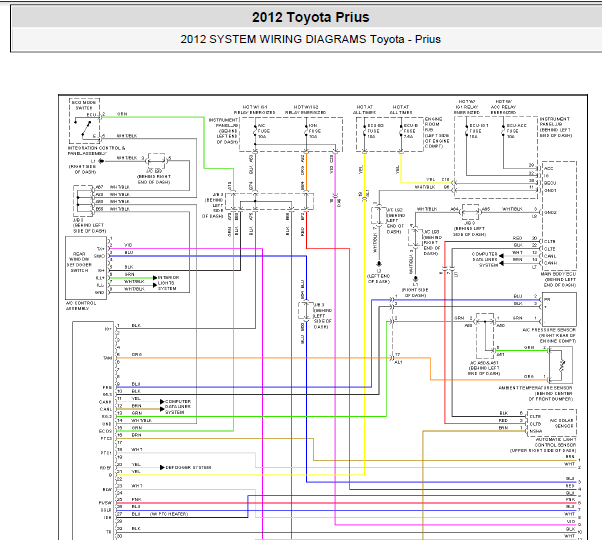Click the RDEF terminal label
Viewport: 602px width, 540px height.
click(x=106, y=468)
